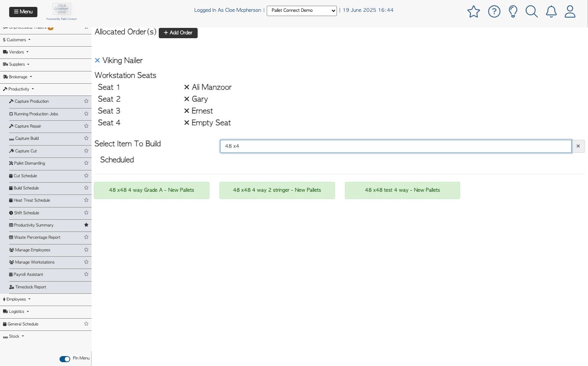Image resolution: width=588 pixels, height=366 pixels.
Task: Favorite Capture Build with its star
Action: coord(86,138)
